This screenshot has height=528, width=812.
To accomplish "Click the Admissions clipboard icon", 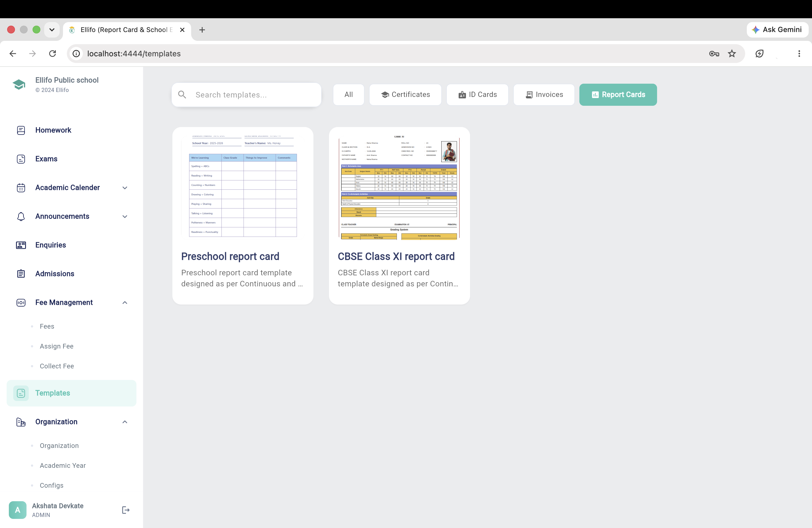I will pyautogui.click(x=21, y=274).
